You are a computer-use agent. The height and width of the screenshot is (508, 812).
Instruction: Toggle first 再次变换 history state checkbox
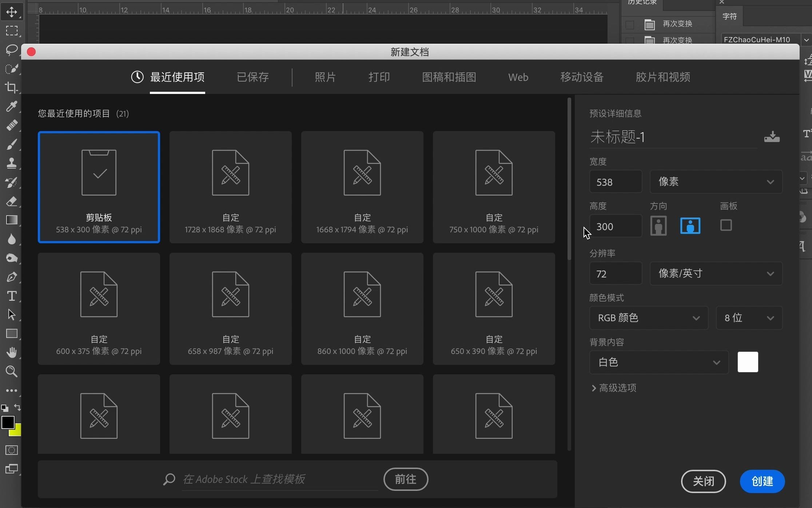click(630, 24)
